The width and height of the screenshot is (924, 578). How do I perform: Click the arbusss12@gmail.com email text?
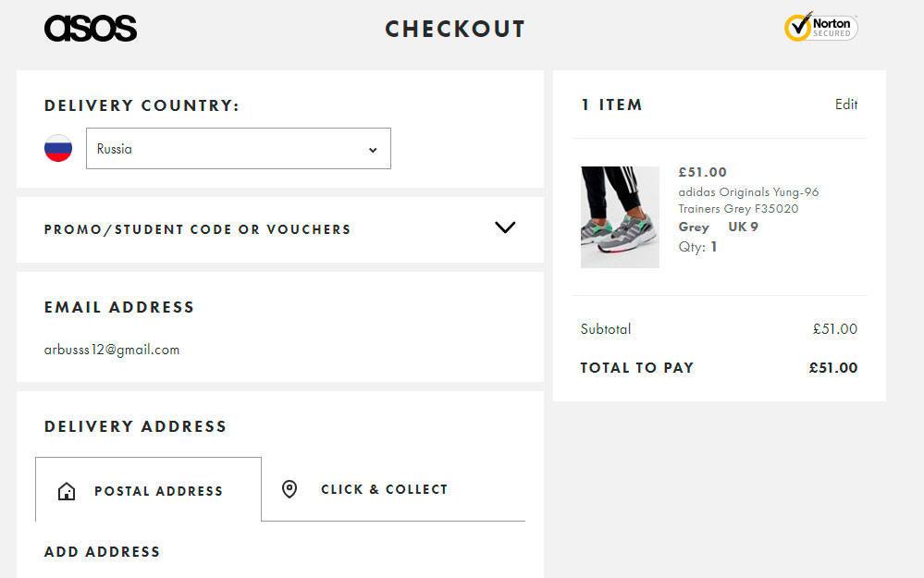112,350
